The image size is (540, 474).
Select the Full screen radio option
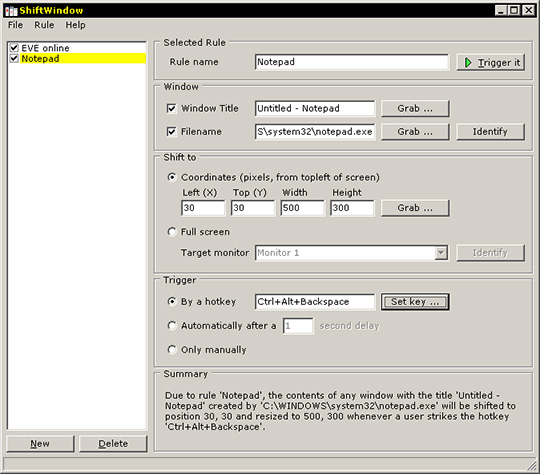pos(172,231)
